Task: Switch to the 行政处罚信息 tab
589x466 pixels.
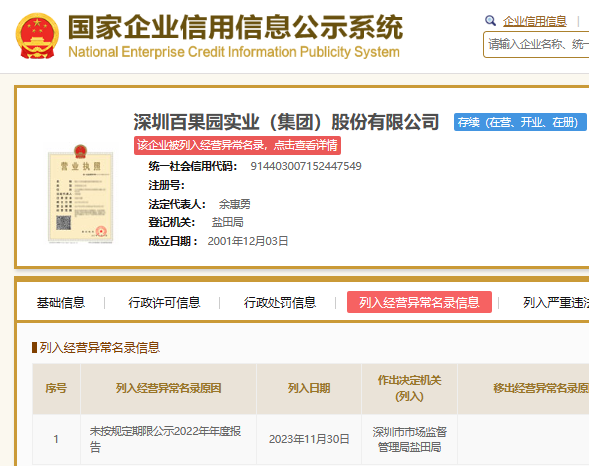Action: [280, 302]
